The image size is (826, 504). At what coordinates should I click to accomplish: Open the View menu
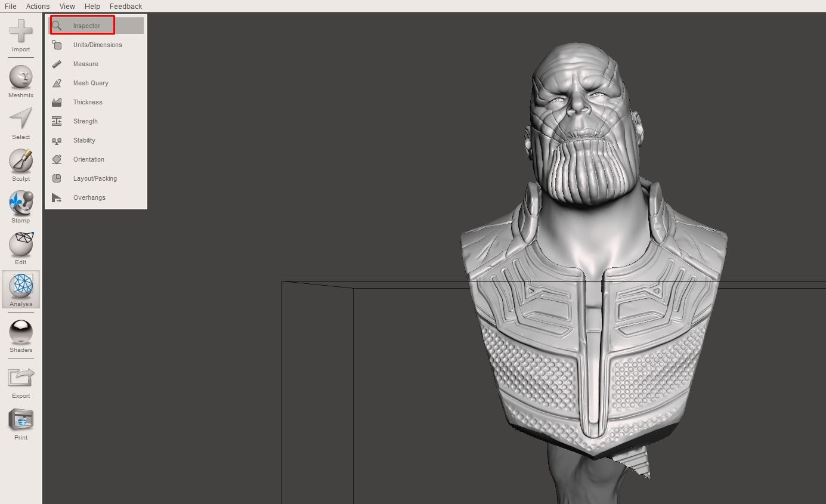[x=67, y=6]
